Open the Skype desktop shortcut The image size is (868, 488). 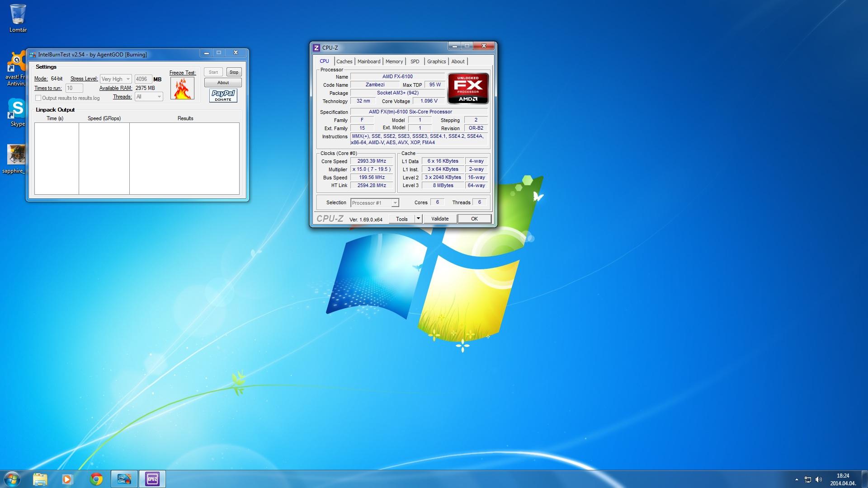coord(17,112)
